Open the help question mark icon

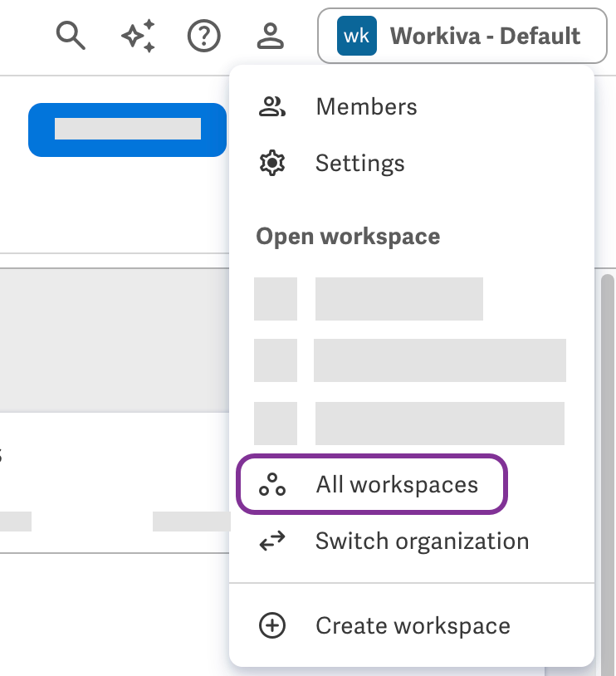(204, 36)
